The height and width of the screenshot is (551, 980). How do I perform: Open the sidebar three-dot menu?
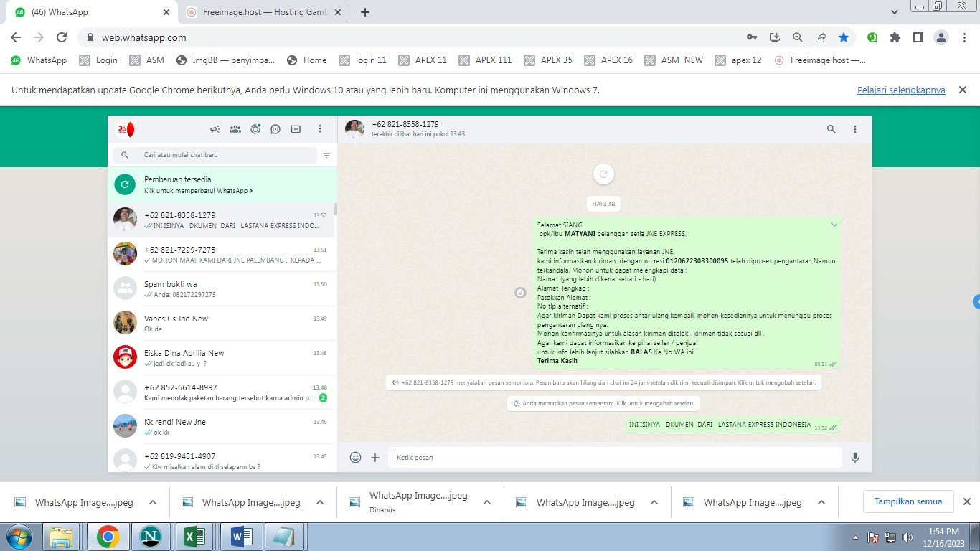tap(320, 129)
